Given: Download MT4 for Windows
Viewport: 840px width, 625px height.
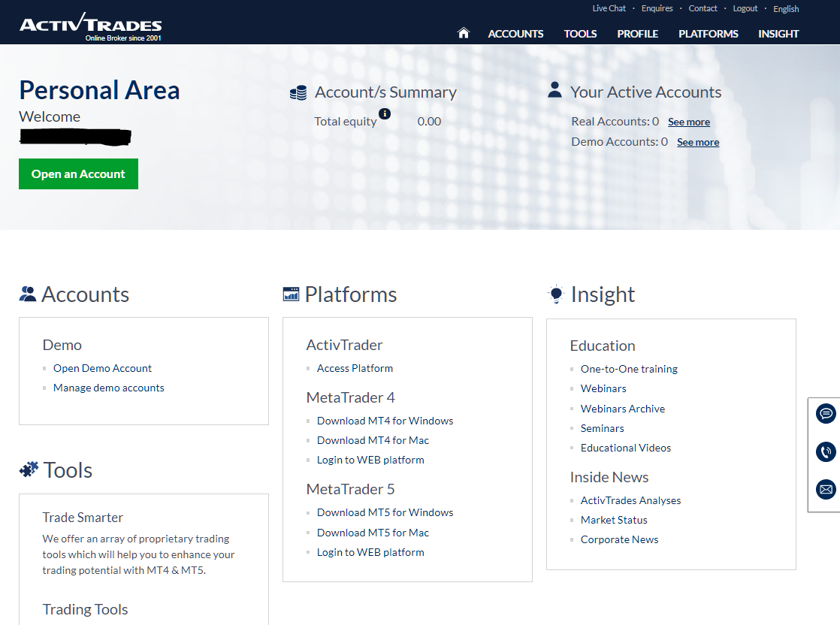Looking at the screenshot, I should [x=385, y=421].
